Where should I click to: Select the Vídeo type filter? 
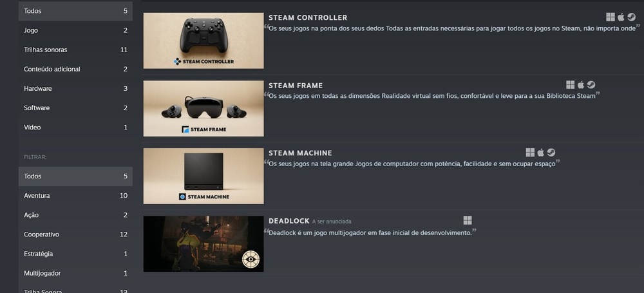coord(75,128)
